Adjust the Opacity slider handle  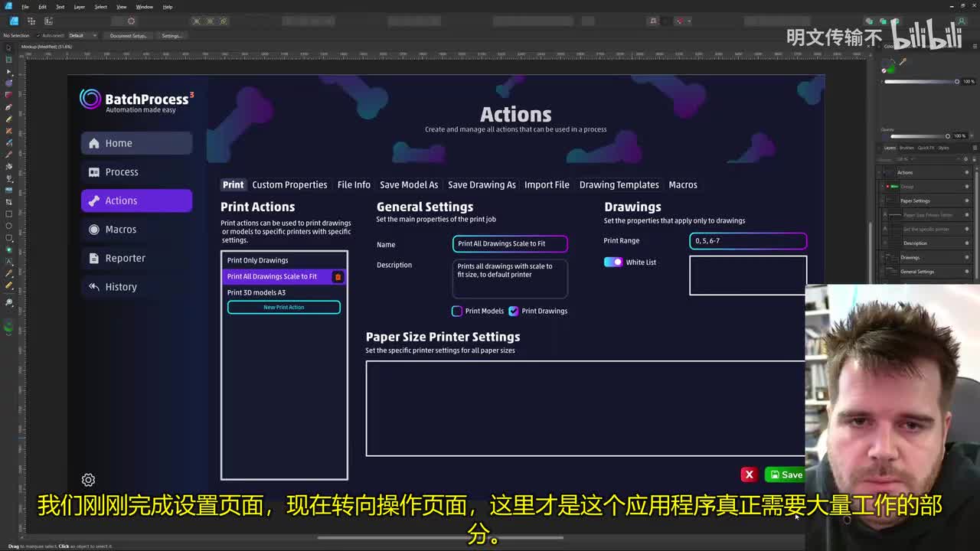[x=948, y=136]
